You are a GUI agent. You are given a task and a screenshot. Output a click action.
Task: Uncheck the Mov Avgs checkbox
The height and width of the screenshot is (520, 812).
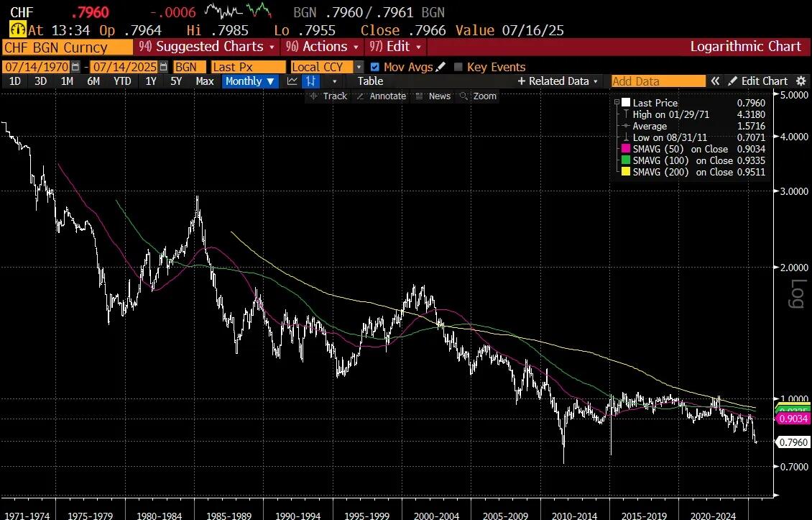click(x=375, y=67)
